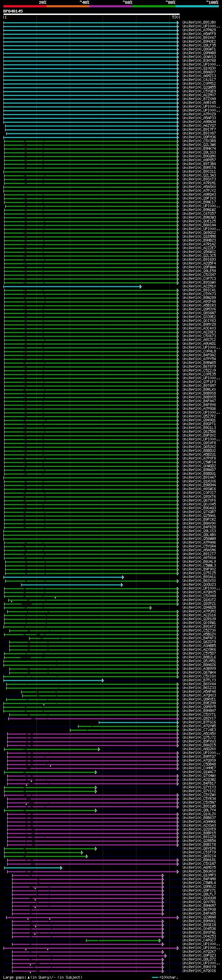This screenshot has width=222, height=980.
Task: Select hit label UniRef100_O04536
Action: pos(199,929)
